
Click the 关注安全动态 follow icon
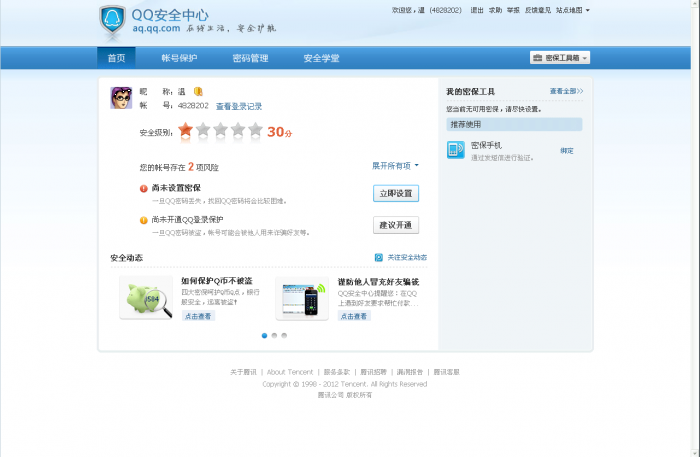[379, 258]
